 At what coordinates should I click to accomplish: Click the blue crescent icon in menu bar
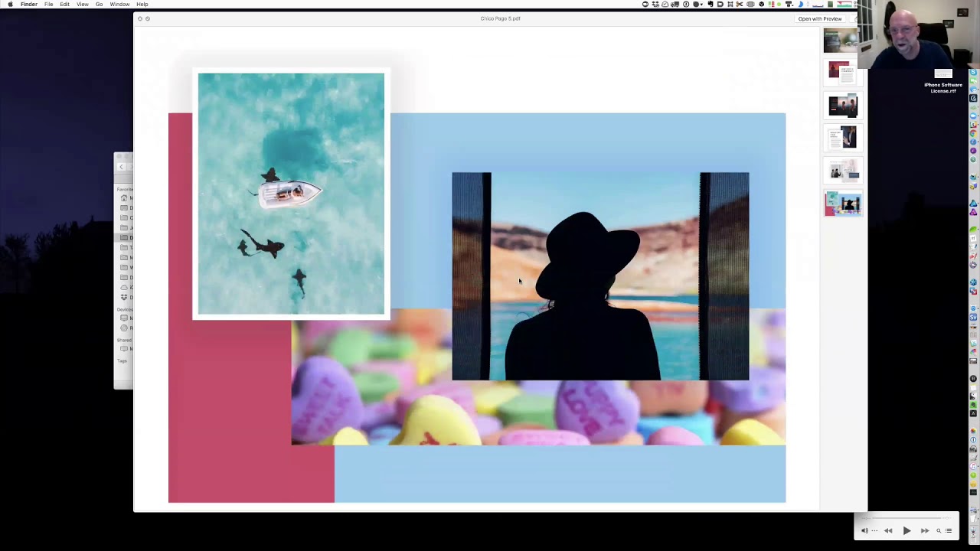801,4
